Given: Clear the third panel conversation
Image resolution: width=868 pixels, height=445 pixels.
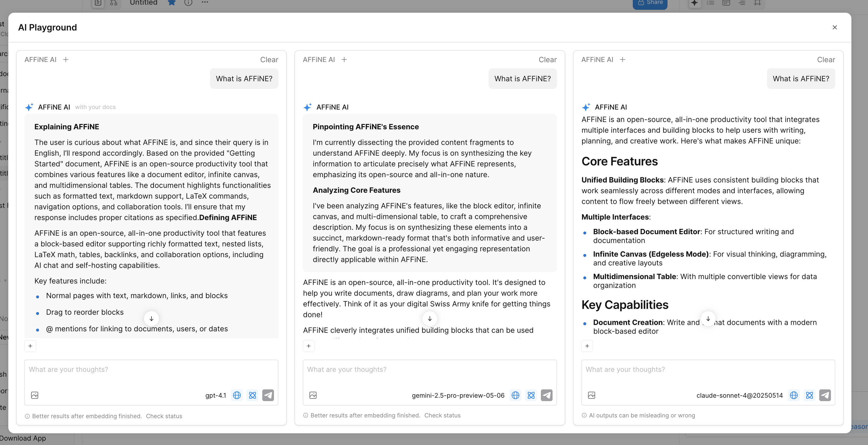Looking at the screenshot, I should point(826,60).
